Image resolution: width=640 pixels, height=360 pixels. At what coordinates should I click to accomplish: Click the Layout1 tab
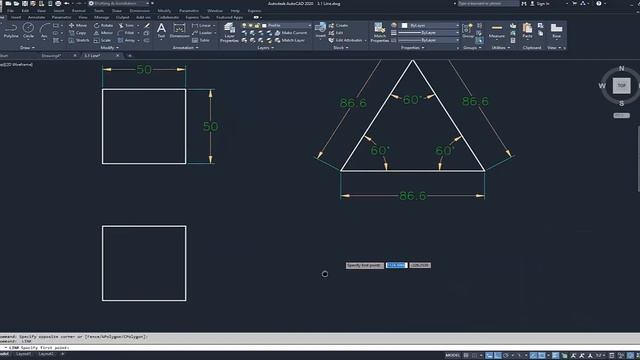tap(23, 354)
